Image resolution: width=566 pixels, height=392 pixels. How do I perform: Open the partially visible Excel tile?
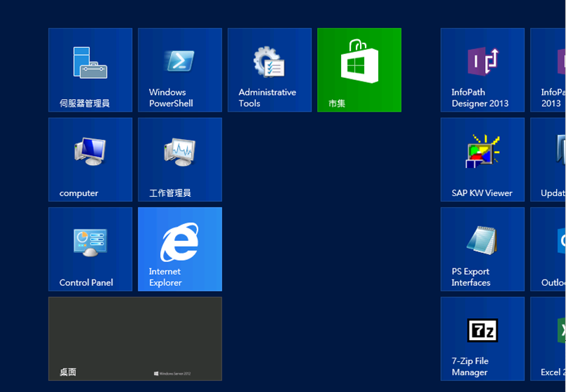(x=548, y=339)
